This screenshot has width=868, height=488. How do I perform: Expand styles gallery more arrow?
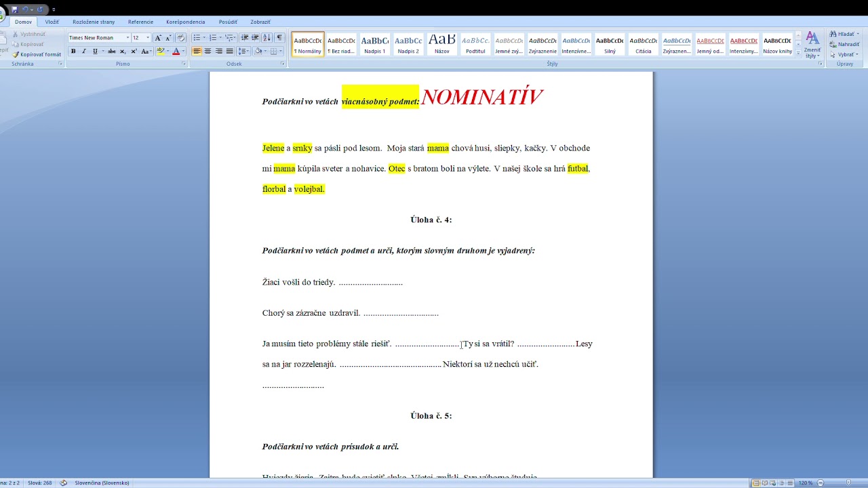point(798,52)
